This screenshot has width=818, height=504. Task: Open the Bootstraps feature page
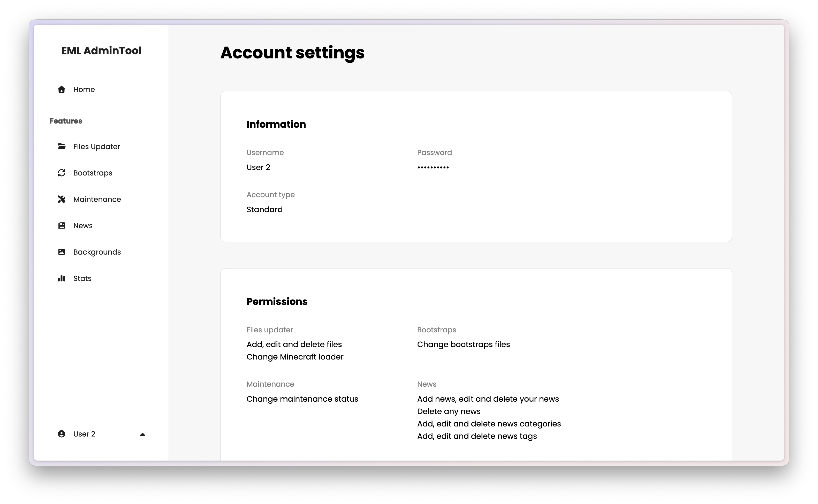[92, 173]
